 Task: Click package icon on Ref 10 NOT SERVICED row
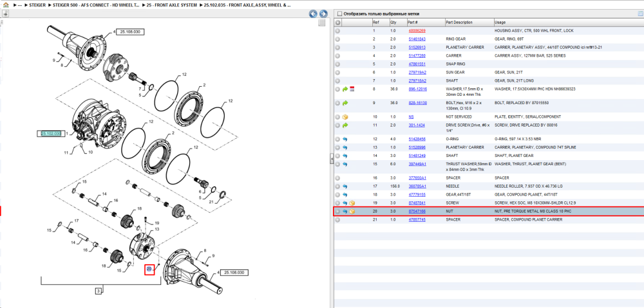[x=345, y=117]
